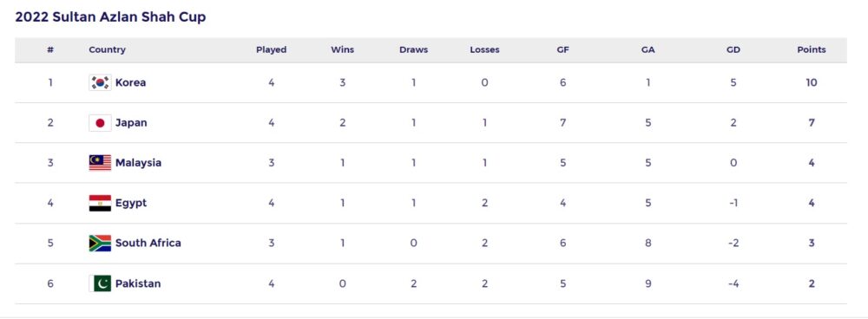
Task: Sort table by Wins column header
Action: pyautogui.click(x=342, y=49)
